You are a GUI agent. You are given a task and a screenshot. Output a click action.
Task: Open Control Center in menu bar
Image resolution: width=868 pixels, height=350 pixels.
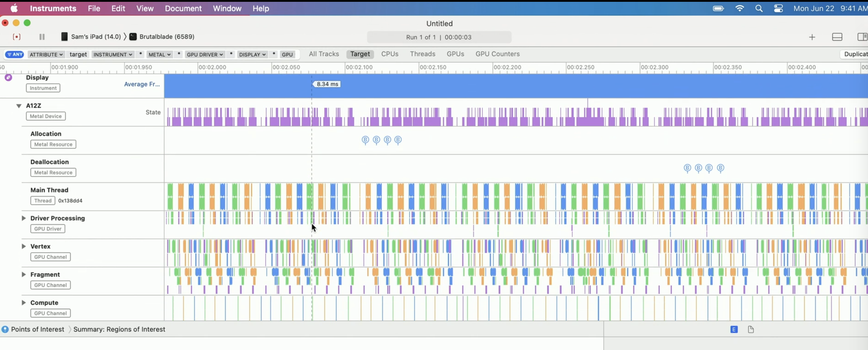778,9
